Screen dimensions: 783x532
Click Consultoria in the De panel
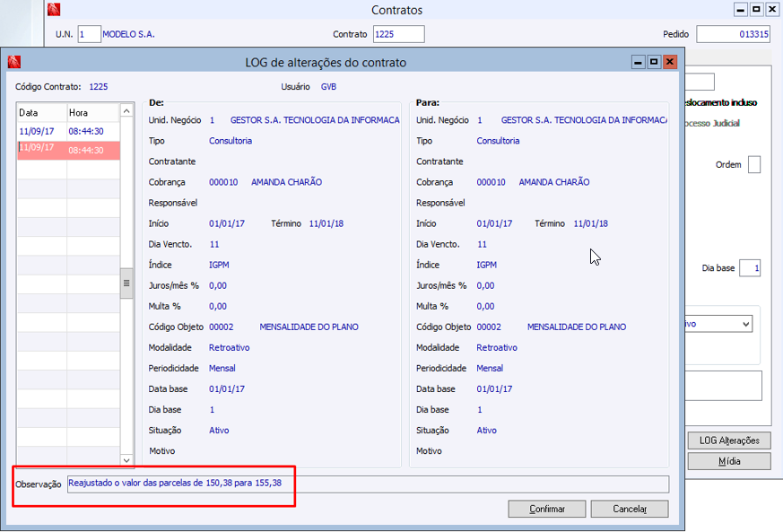click(x=231, y=141)
